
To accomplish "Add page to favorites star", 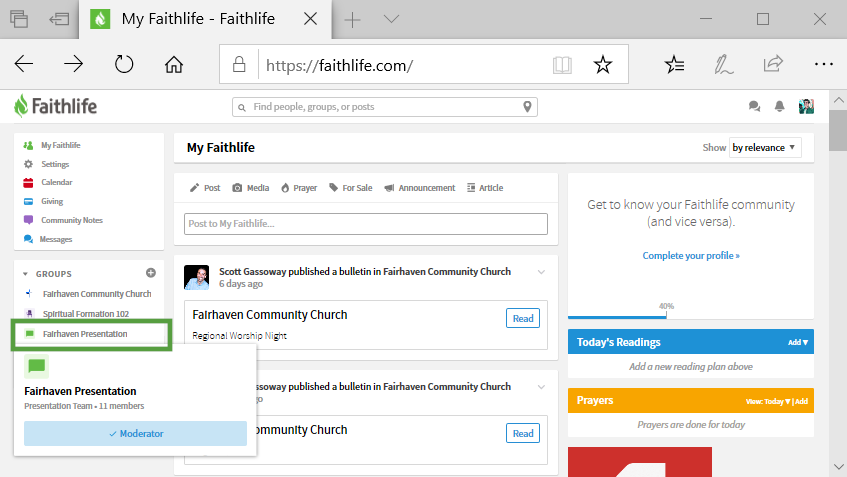I will tap(602, 64).
